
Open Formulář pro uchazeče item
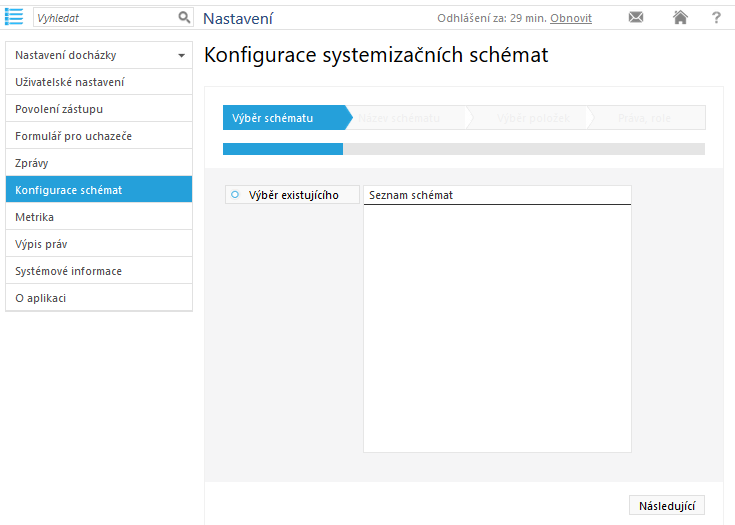[99, 136]
